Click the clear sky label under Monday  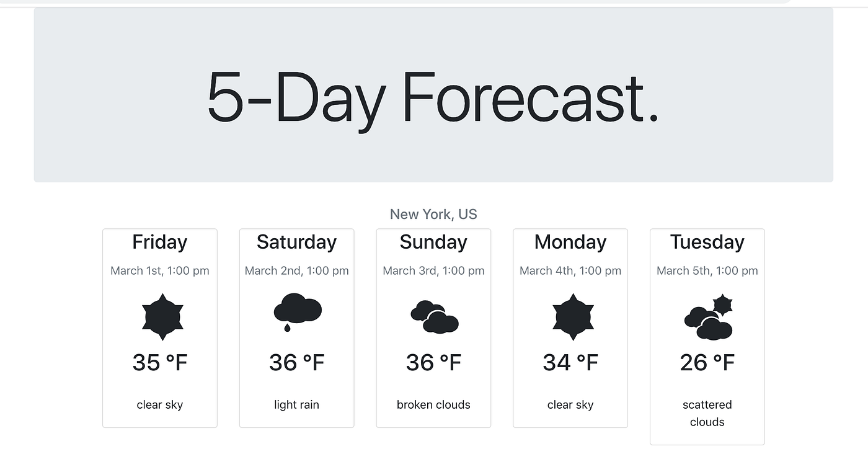pos(570,404)
